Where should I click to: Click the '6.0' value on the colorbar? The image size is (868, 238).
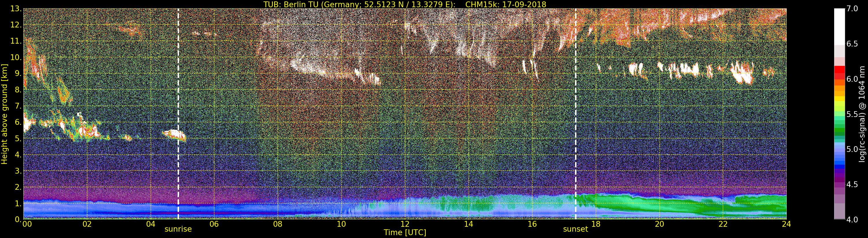click(852, 79)
